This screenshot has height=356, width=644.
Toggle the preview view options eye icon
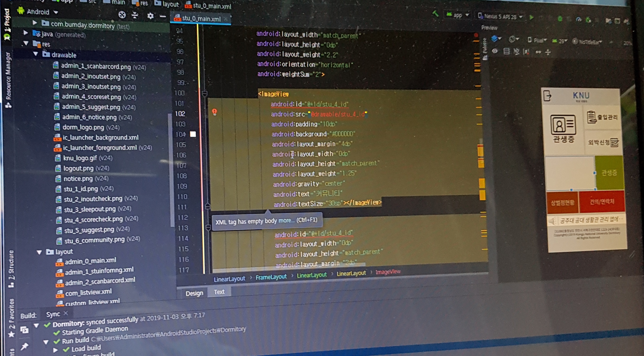click(x=495, y=51)
